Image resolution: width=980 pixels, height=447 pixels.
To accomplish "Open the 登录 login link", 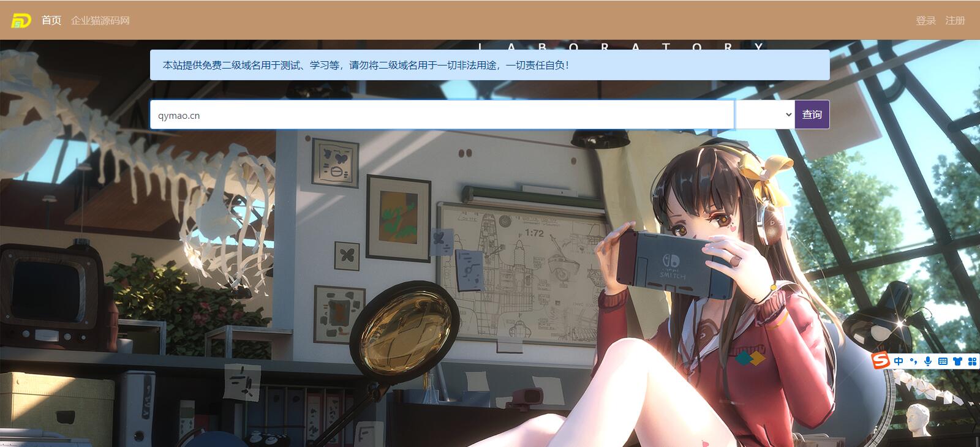I will click(x=926, y=20).
